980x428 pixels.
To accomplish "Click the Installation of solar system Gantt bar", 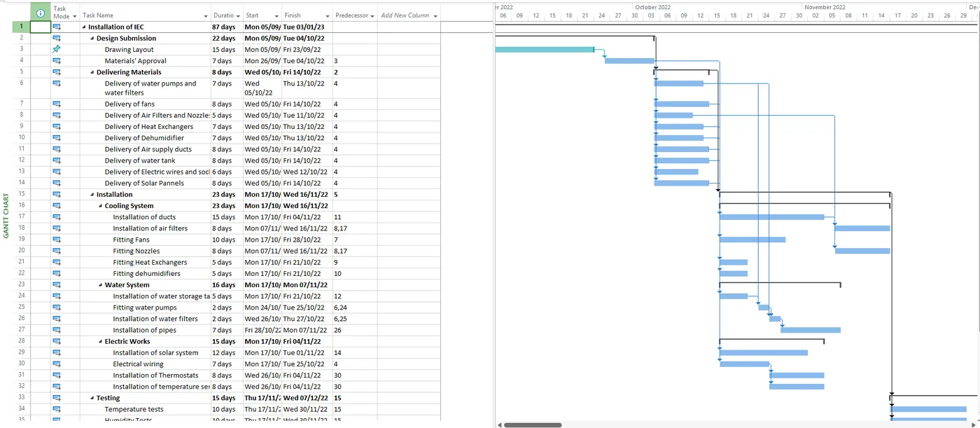I will click(764, 352).
